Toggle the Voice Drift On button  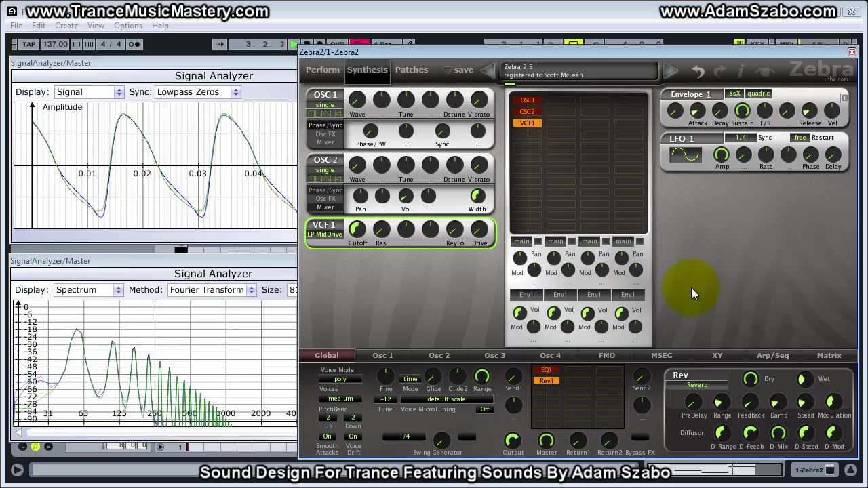pos(353,436)
